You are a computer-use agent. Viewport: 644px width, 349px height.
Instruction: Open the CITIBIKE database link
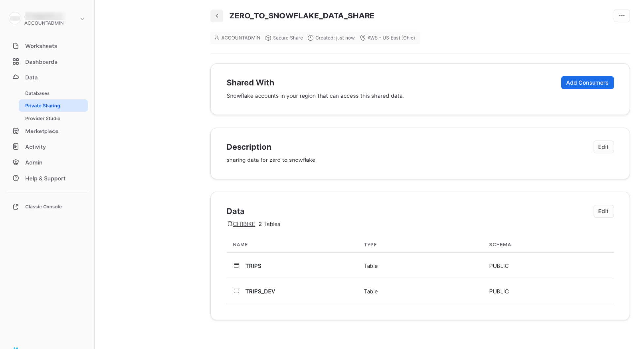244,224
